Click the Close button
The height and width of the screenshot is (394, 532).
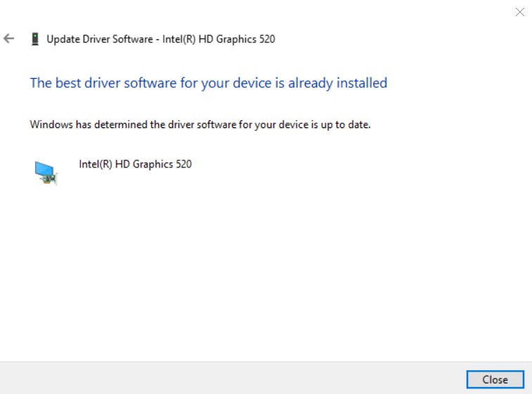[x=495, y=379]
